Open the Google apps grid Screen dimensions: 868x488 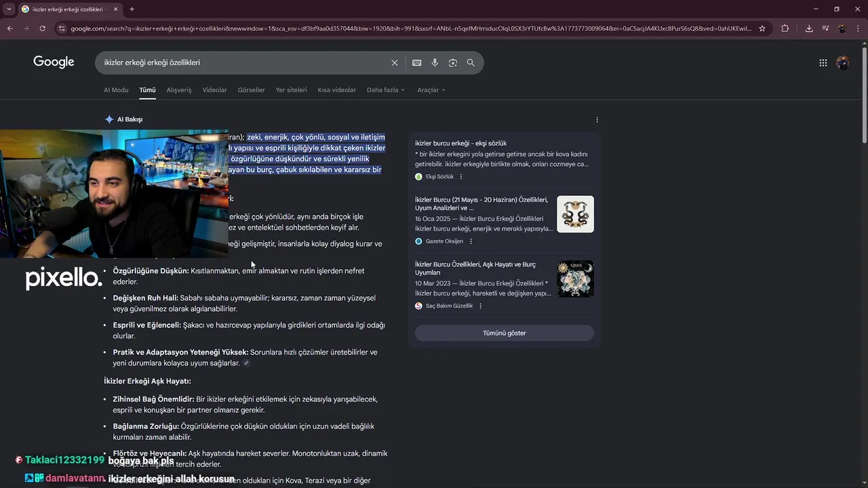(x=823, y=62)
